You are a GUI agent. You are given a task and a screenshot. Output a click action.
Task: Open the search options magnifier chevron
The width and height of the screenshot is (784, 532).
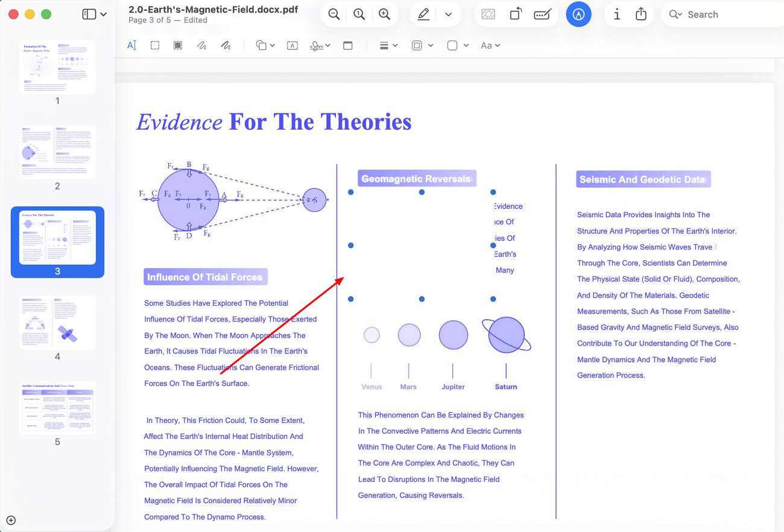(x=675, y=14)
